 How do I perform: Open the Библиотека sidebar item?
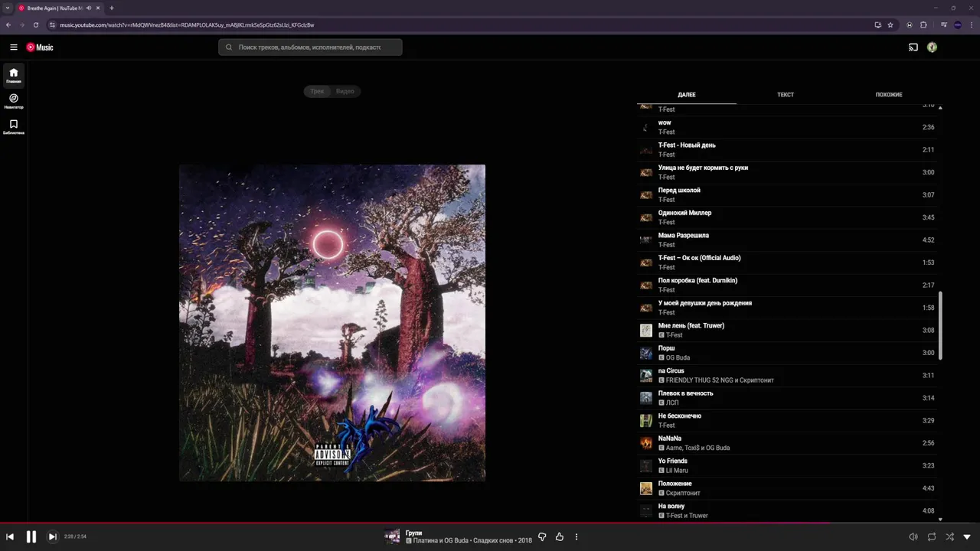pyautogui.click(x=14, y=126)
